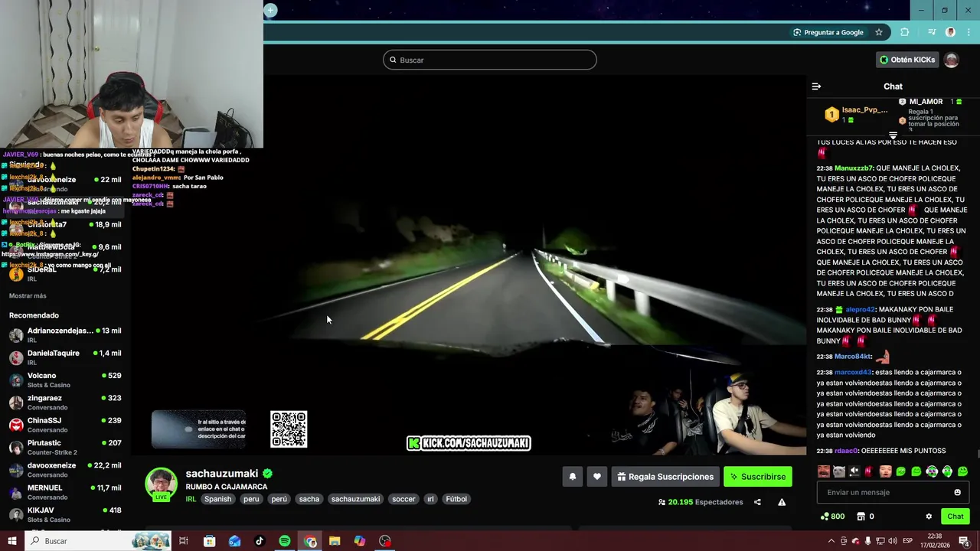Open notification center on taskbar
Image resolution: width=980 pixels, height=551 pixels.
(964, 541)
